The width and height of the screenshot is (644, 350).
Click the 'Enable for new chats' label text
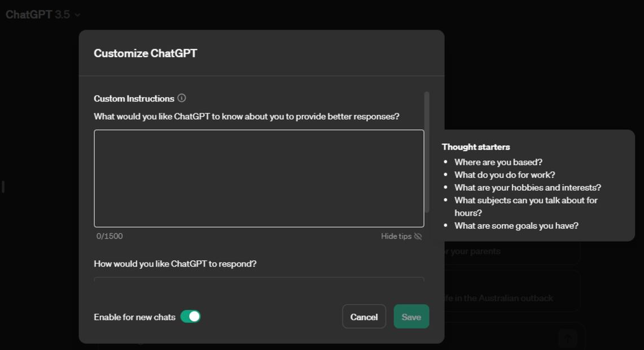tap(134, 317)
